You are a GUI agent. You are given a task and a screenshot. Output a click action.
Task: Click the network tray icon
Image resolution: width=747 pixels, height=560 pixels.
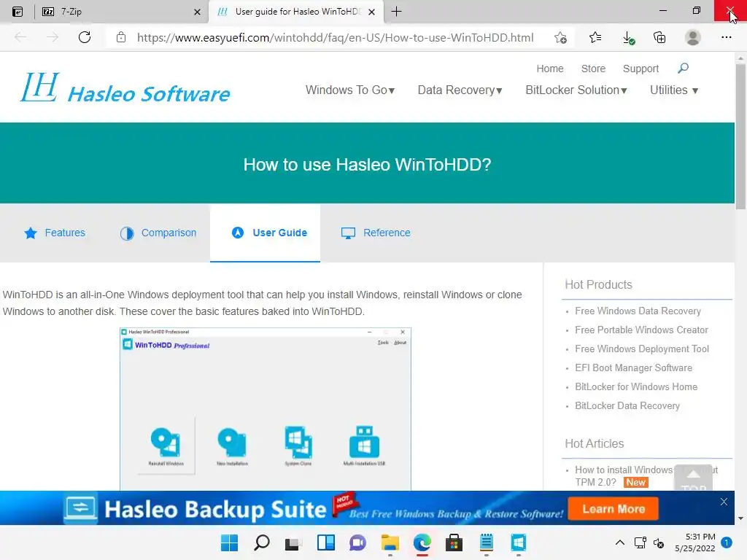point(640,542)
